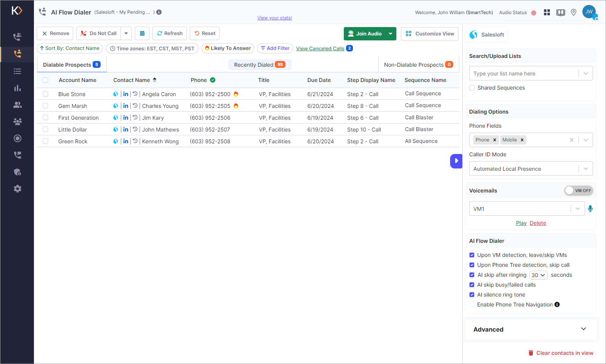Open the View your stats! link
Screen dimensions: 606x364
coord(274,18)
